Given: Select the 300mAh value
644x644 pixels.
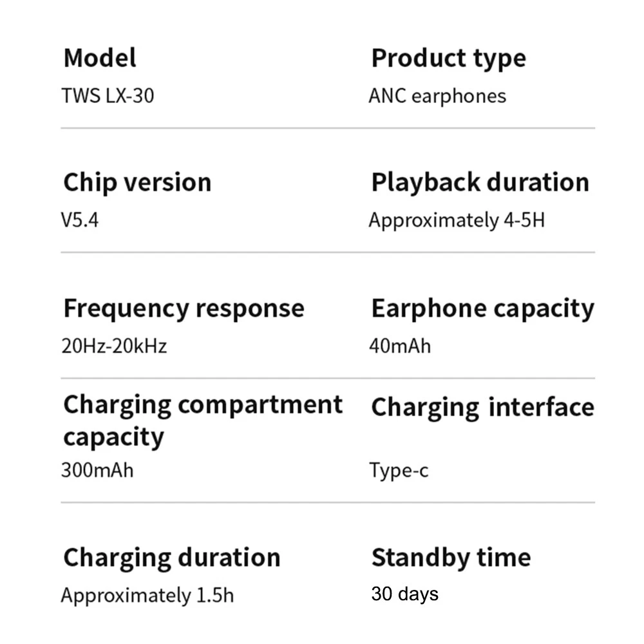Looking at the screenshot, I should 97,469.
